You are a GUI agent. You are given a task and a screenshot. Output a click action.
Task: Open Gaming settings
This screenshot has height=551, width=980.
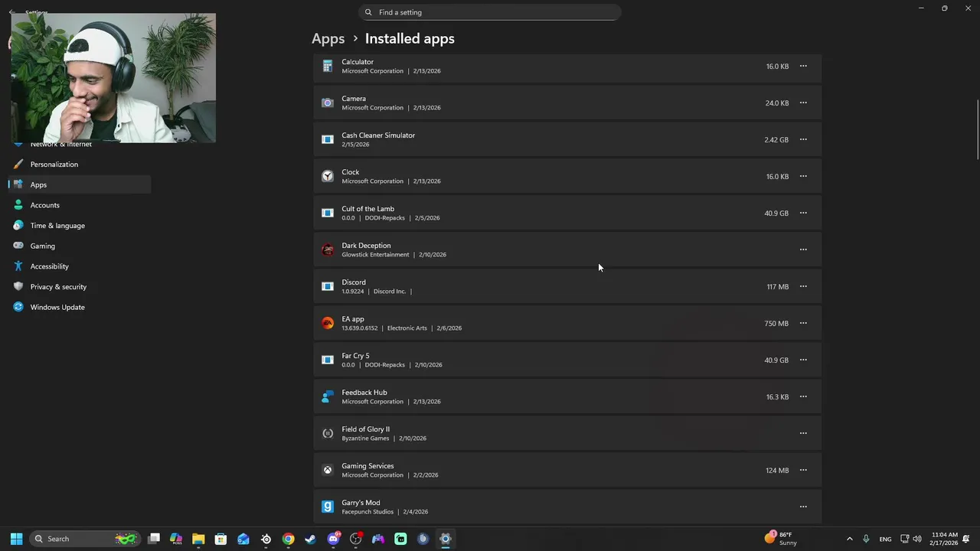80,246
